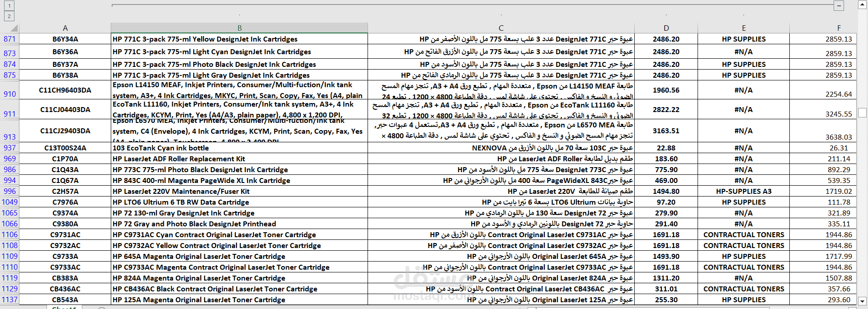
Task: Select column E header
Action: 744,28
